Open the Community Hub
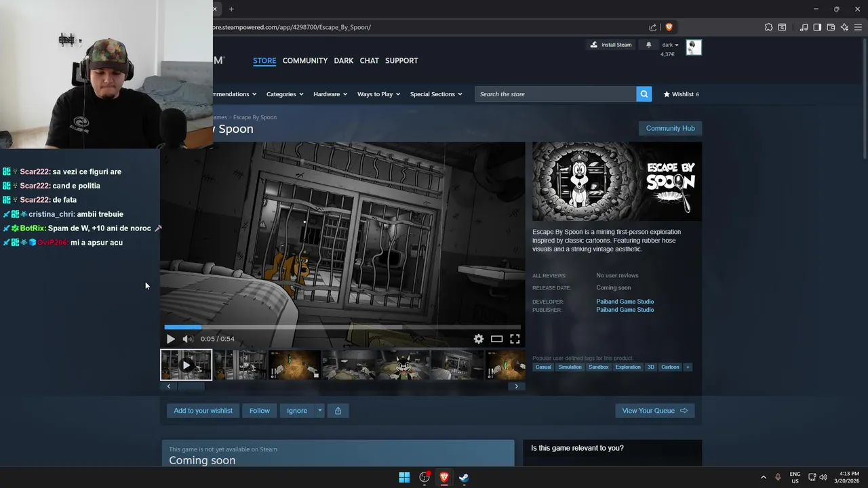Viewport: 868px width, 488px height. click(x=670, y=128)
